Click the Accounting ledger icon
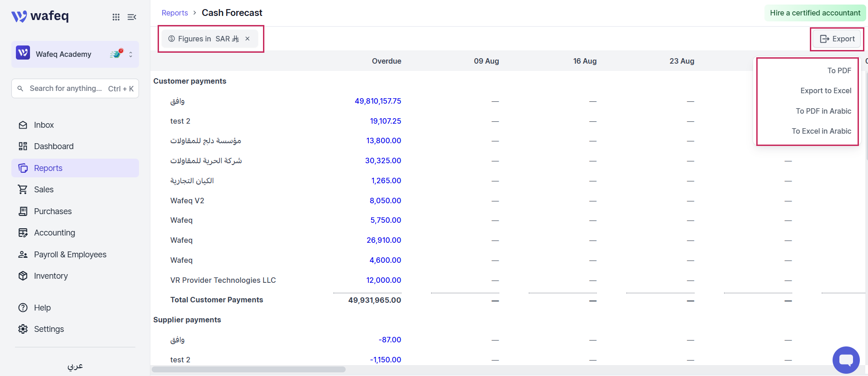868x376 pixels. (23, 233)
